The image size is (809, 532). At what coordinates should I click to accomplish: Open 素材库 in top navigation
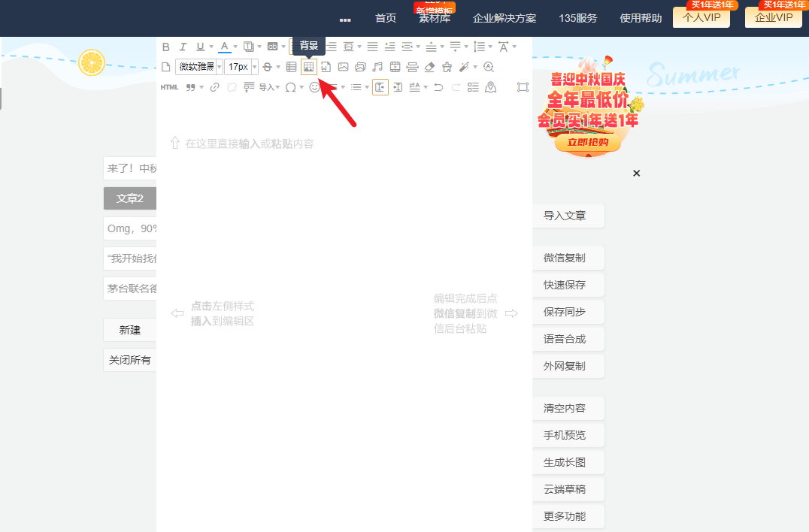(x=435, y=18)
